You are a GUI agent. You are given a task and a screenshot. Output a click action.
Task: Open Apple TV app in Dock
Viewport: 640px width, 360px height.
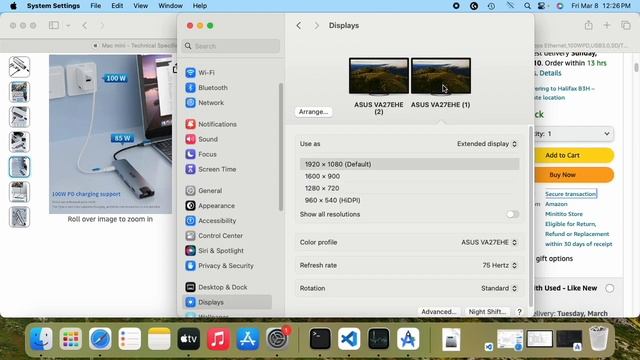point(189,339)
